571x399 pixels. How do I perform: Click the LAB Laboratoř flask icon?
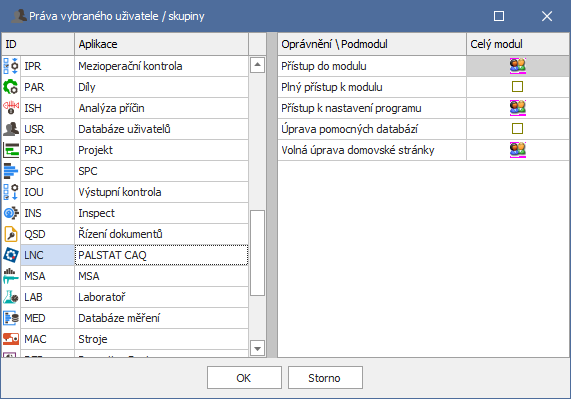coord(11,297)
